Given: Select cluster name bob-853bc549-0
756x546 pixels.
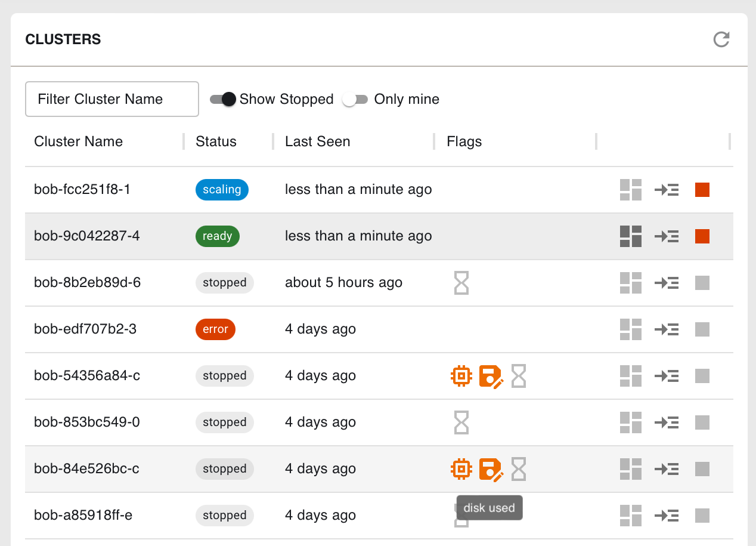Looking at the screenshot, I should 86,422.
